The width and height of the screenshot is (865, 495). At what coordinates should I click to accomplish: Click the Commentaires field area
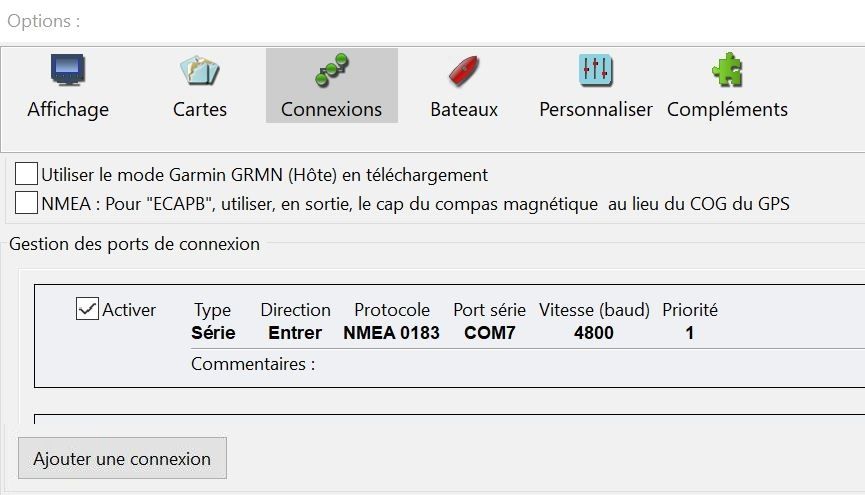click(x=524, y=364)
